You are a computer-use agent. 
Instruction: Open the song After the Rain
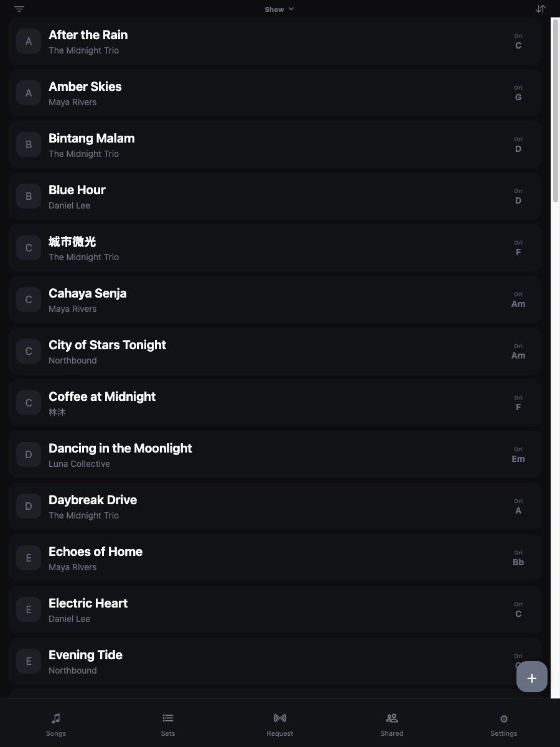(x=275, y=41)
